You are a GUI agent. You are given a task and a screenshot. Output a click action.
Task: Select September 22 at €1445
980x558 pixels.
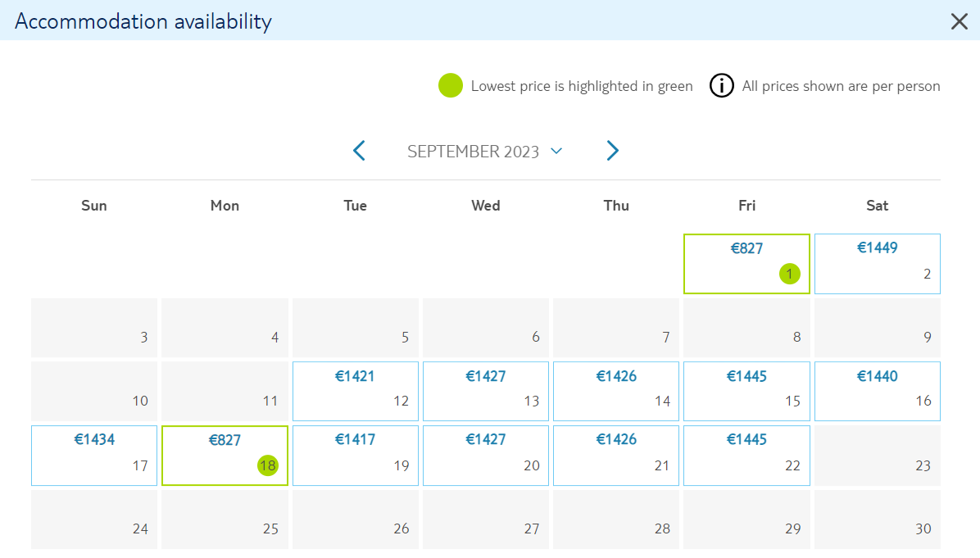coord(746,456)
